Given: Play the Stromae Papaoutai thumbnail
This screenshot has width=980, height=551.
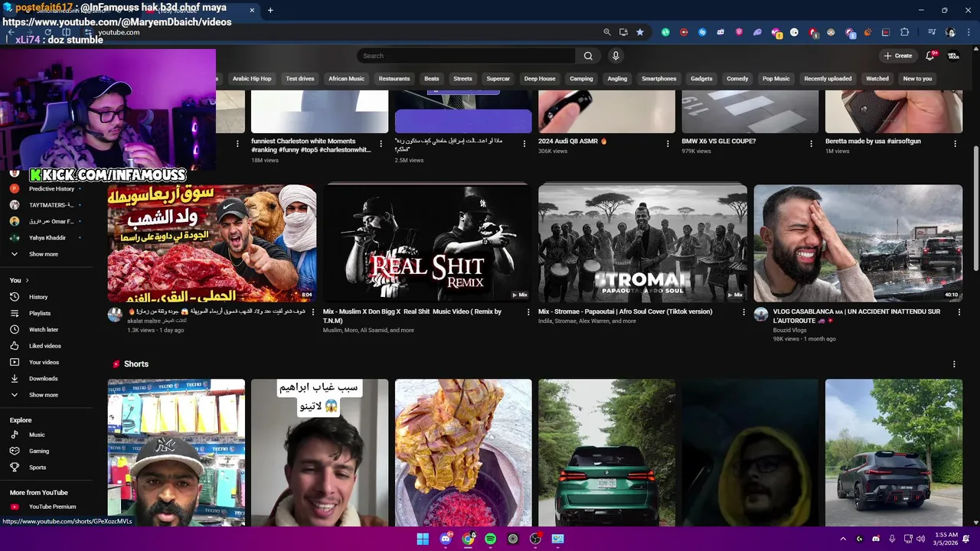Looking at the screenshot, I should [642, 243].
